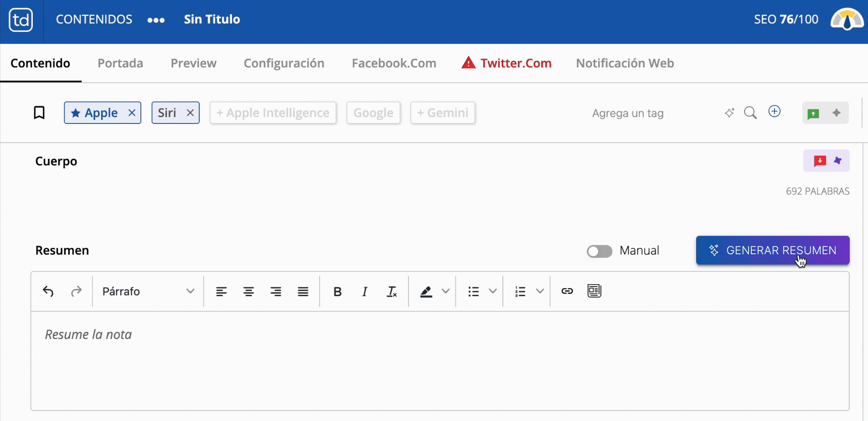This screenshot has height=421, width=868.
Task: Clear text formatting
Action: click(x=392, y=292)
